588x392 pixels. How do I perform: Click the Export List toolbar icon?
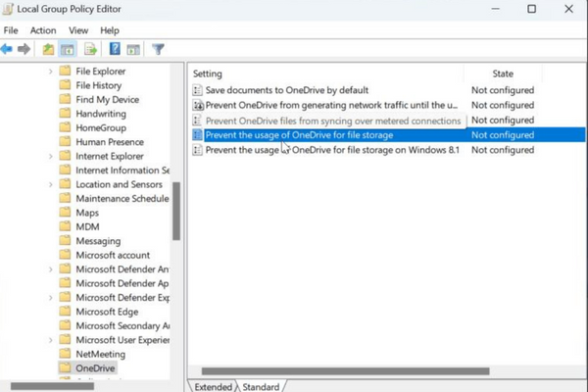90,49
